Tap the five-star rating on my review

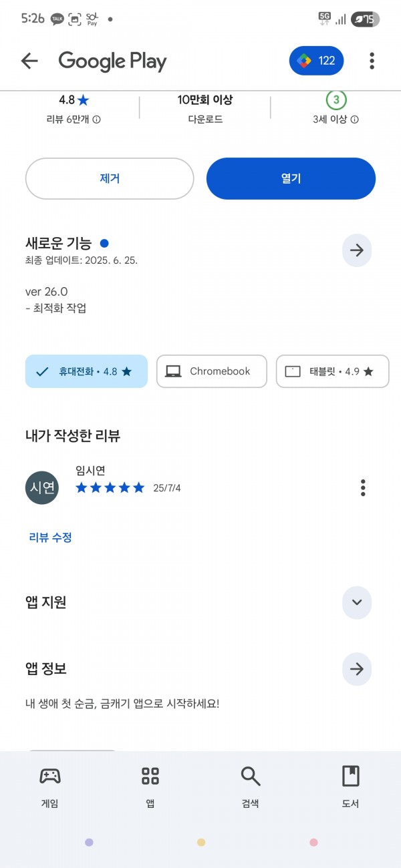point(110,487)
